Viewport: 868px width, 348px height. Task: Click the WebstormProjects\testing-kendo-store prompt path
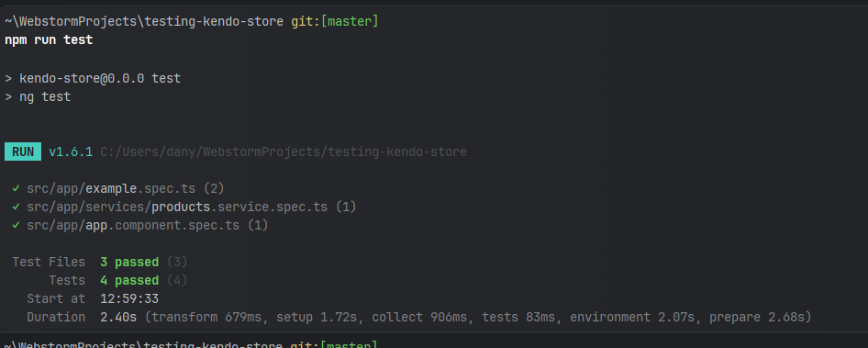click(145, 22)
